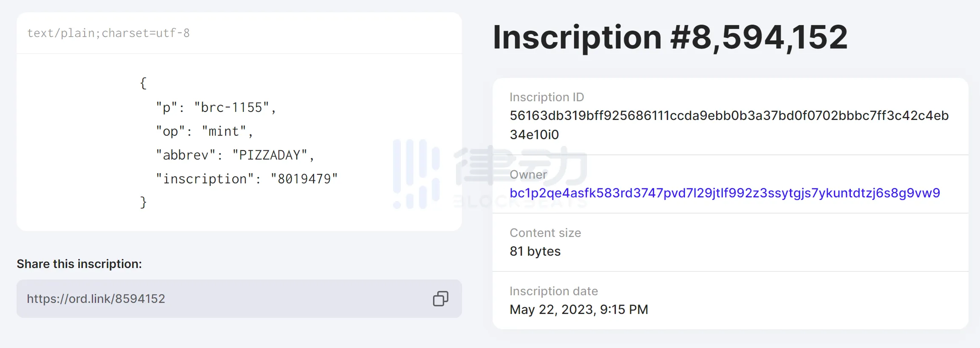
Task: Click the BlockBeats watermark logo
Action: pyautogui.click(x=489, y=174)
